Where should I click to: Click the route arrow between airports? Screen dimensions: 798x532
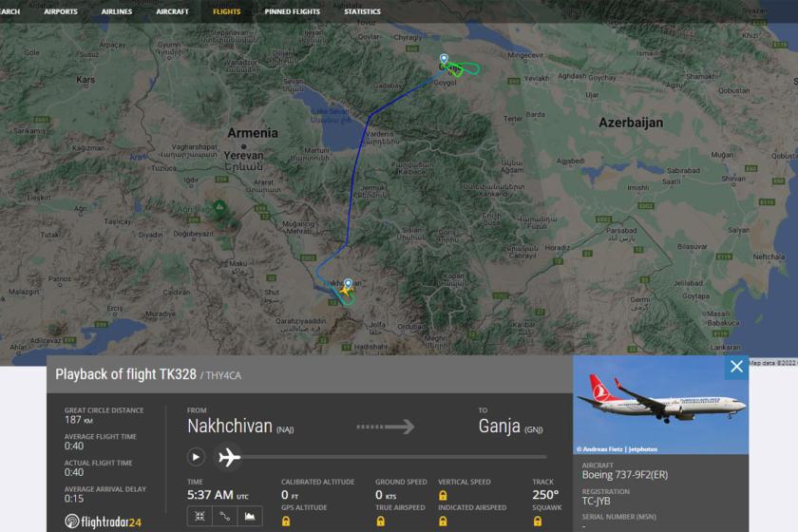tap(386, 427)
